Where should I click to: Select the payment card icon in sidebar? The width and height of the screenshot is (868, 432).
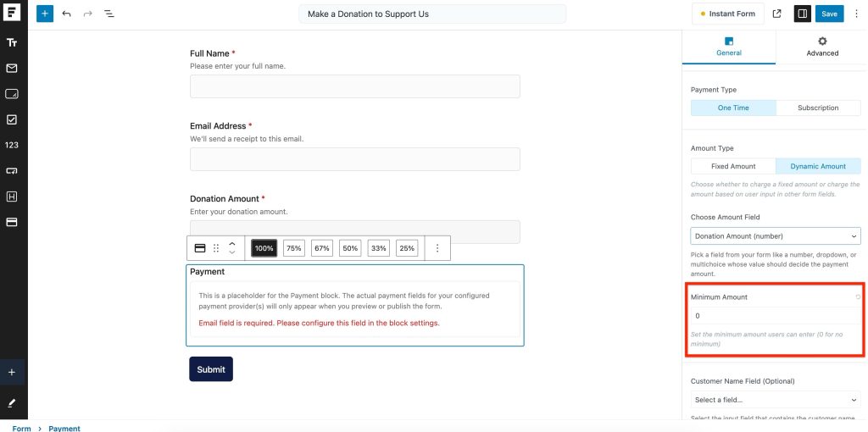12,222
